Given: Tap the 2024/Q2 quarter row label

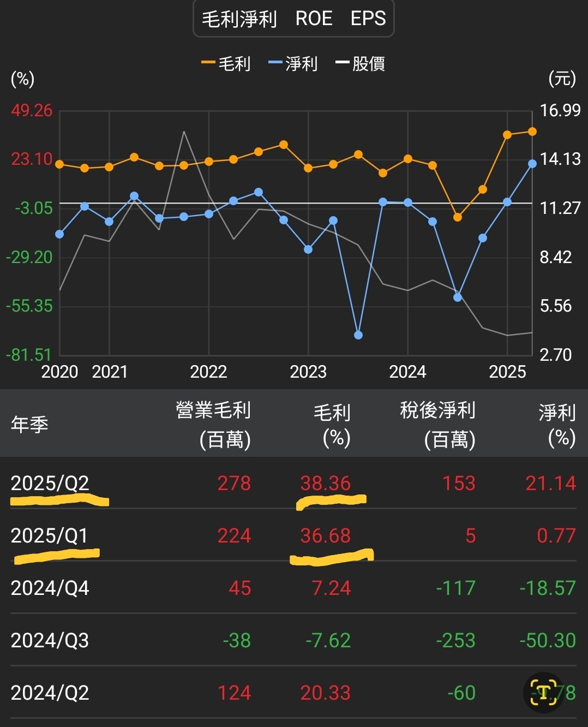Looking at the screenshot, I should [50, 693].
